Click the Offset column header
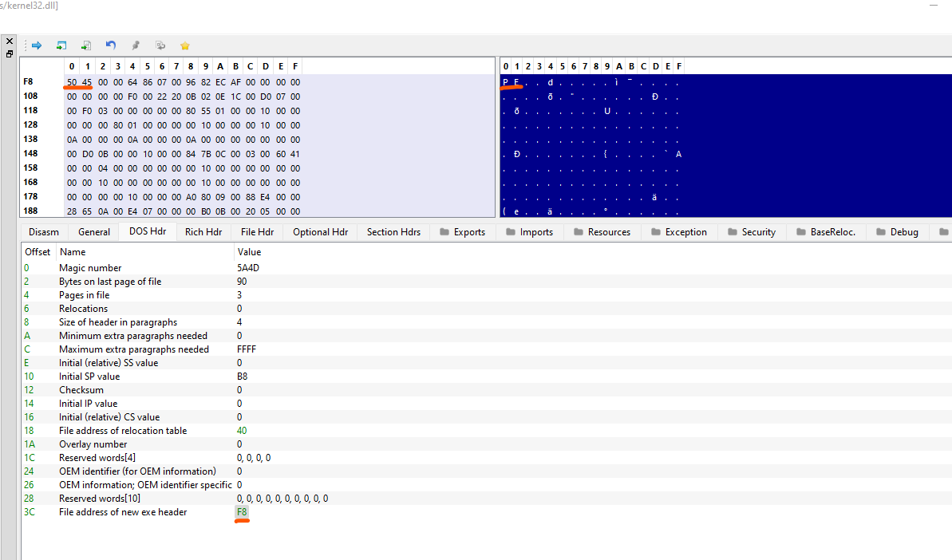 point(38,252)
